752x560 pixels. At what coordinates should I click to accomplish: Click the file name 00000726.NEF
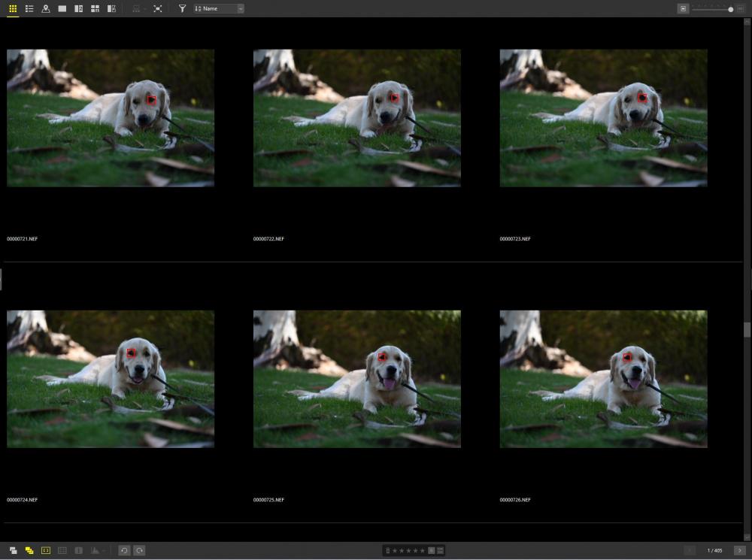[x=515, y=500]
